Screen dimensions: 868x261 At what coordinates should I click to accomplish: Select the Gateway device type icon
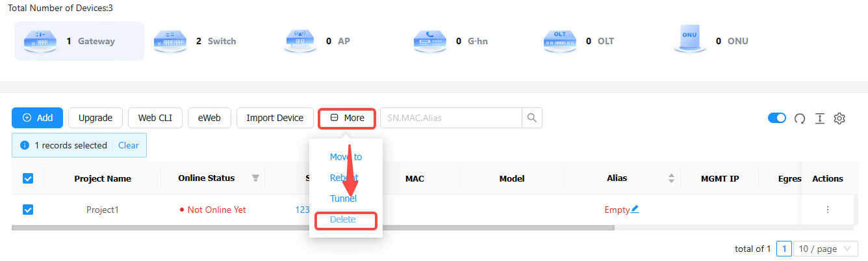click(40, 41)
